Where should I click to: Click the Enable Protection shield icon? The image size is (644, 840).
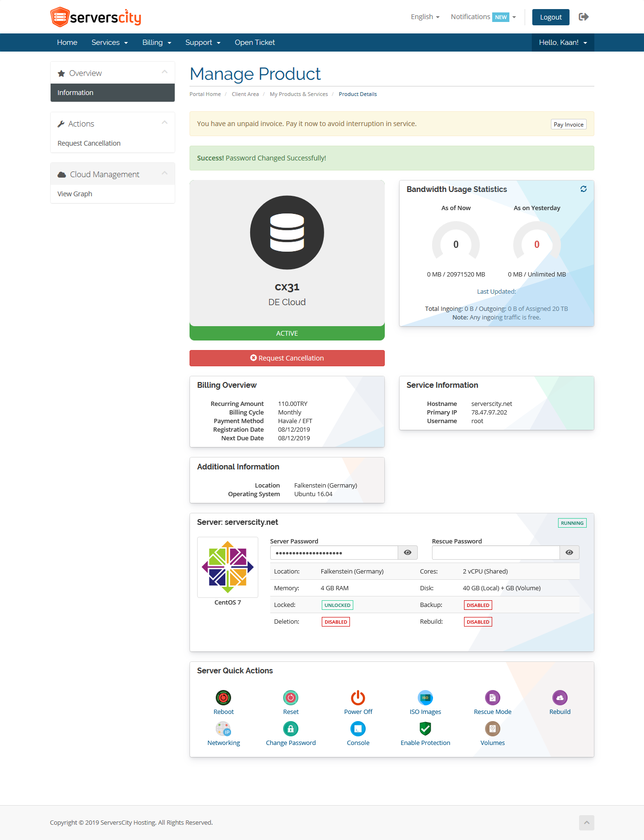[x=425, y=729]
